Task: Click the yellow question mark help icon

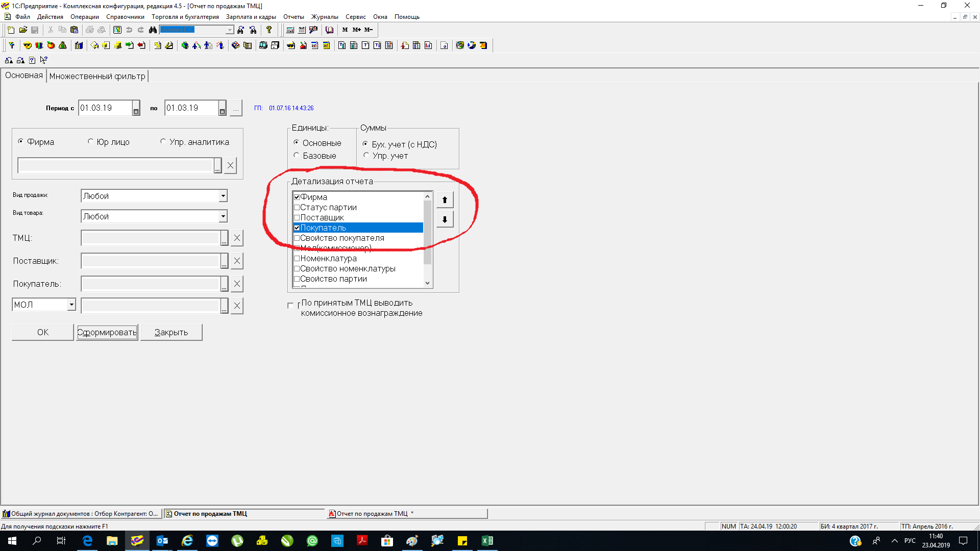Action: [269, 30]
